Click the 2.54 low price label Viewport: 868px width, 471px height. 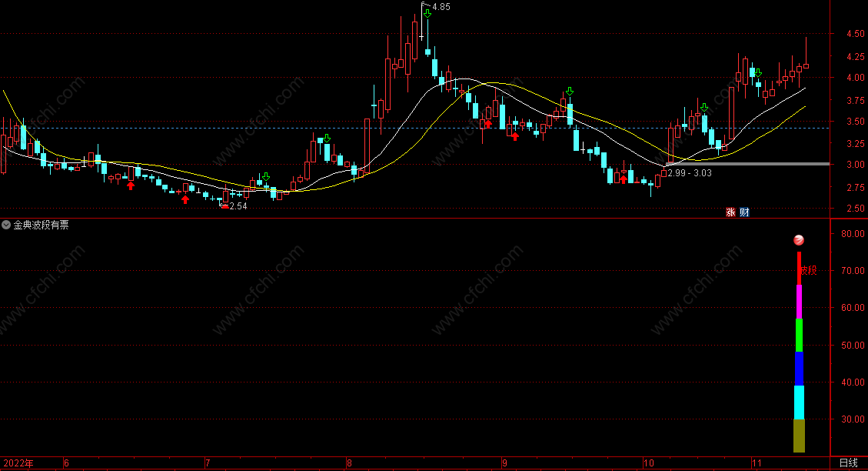(238, 206)
